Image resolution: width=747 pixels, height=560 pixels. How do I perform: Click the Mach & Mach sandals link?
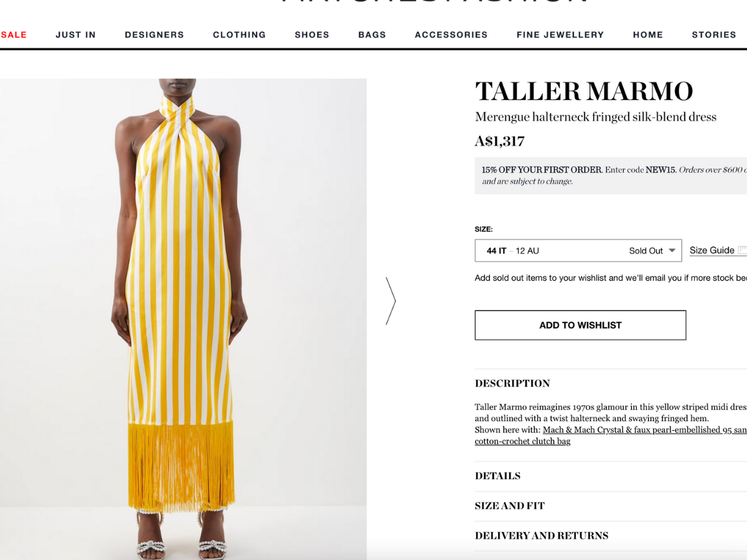tap(645, 430)
